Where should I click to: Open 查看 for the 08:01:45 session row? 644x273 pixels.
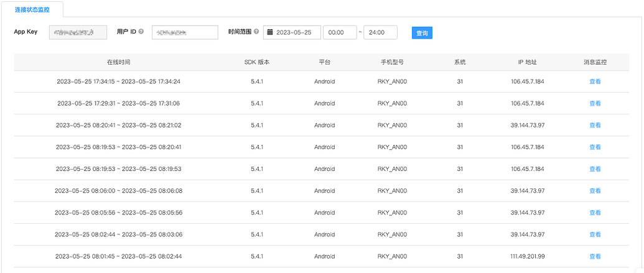595,256
